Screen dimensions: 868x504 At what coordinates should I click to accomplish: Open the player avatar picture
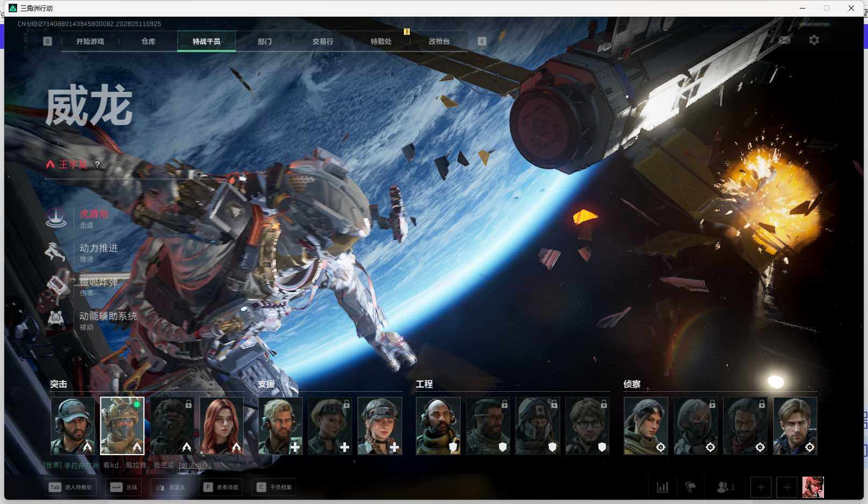coord(813,487)
